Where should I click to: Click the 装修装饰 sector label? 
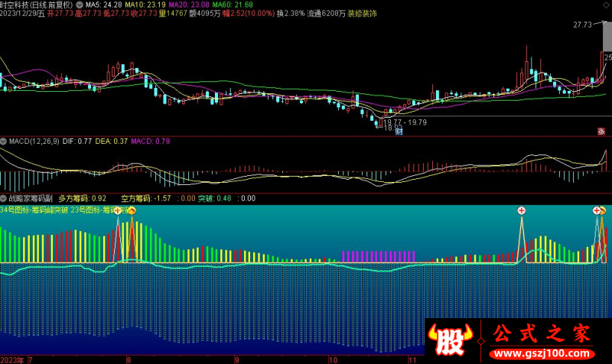coord(360,14)
